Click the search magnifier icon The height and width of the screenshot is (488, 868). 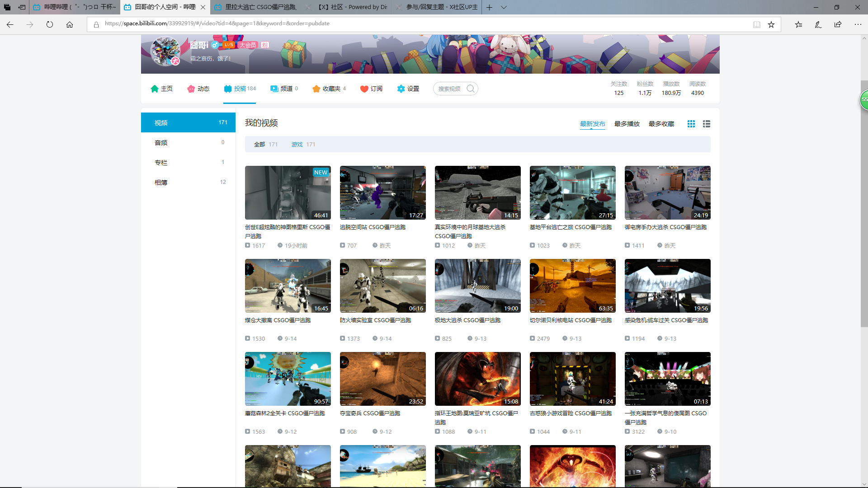click(x=471, y=89)
